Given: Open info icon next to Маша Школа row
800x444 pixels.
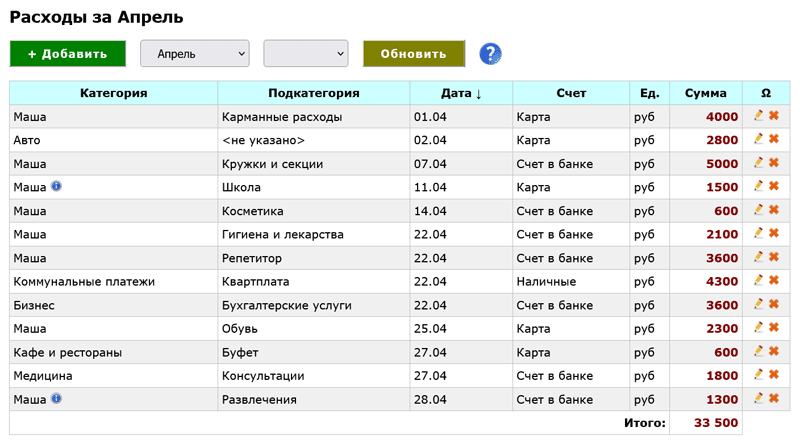Looking at the screenshot, I should 56,186.
